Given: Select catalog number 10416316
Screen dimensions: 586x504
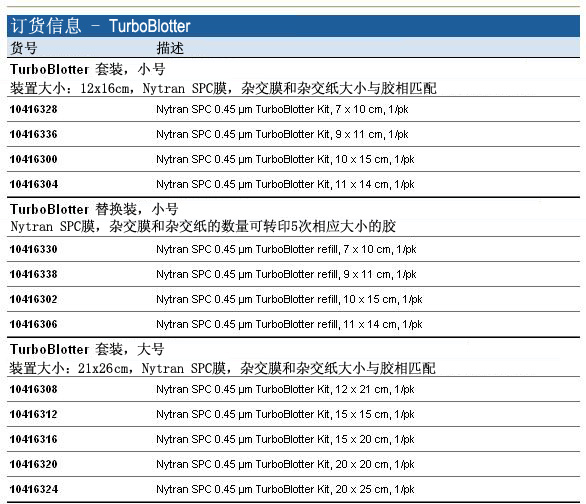Looking at the screenshot, I should [x=33, y=439].
